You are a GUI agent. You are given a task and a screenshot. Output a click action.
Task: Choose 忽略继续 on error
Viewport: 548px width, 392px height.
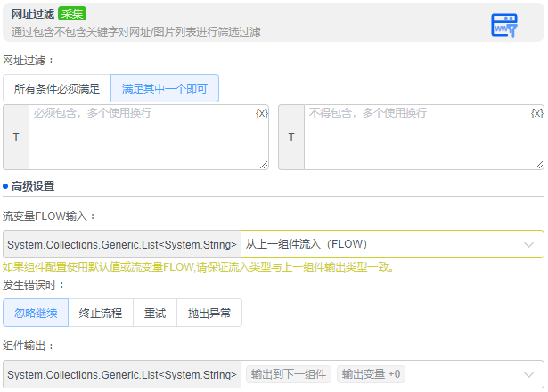(37, 313)
